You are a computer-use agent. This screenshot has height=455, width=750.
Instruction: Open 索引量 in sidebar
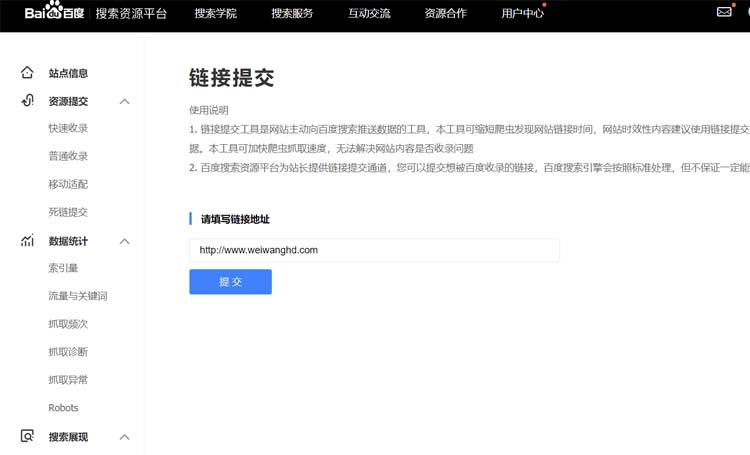point(63,268)
